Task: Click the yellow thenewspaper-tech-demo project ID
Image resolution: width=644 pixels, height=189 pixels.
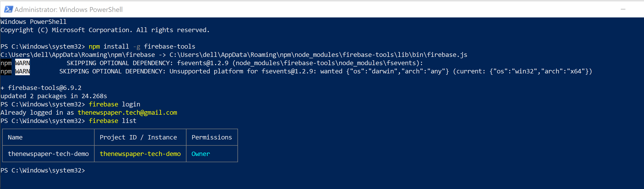Action: point(140,154)
